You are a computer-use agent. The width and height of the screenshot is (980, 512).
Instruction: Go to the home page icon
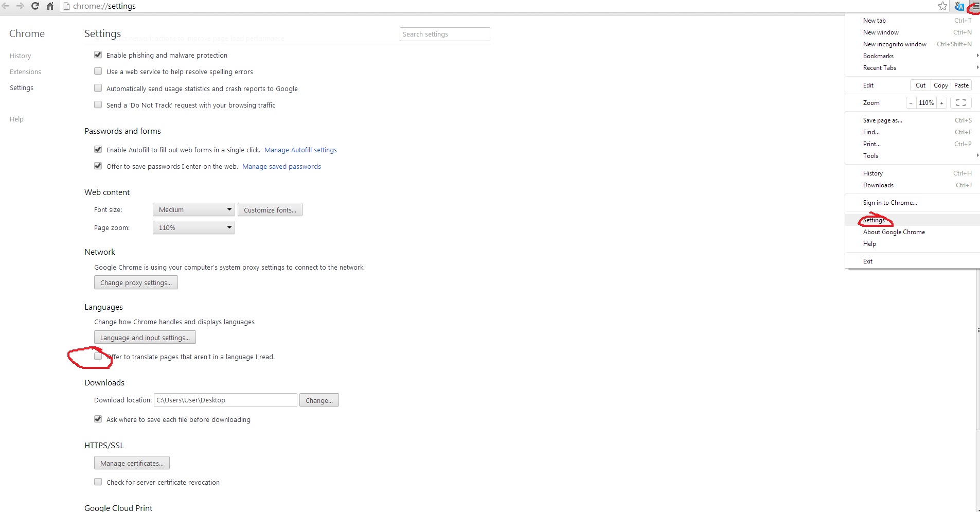point(50,6)
